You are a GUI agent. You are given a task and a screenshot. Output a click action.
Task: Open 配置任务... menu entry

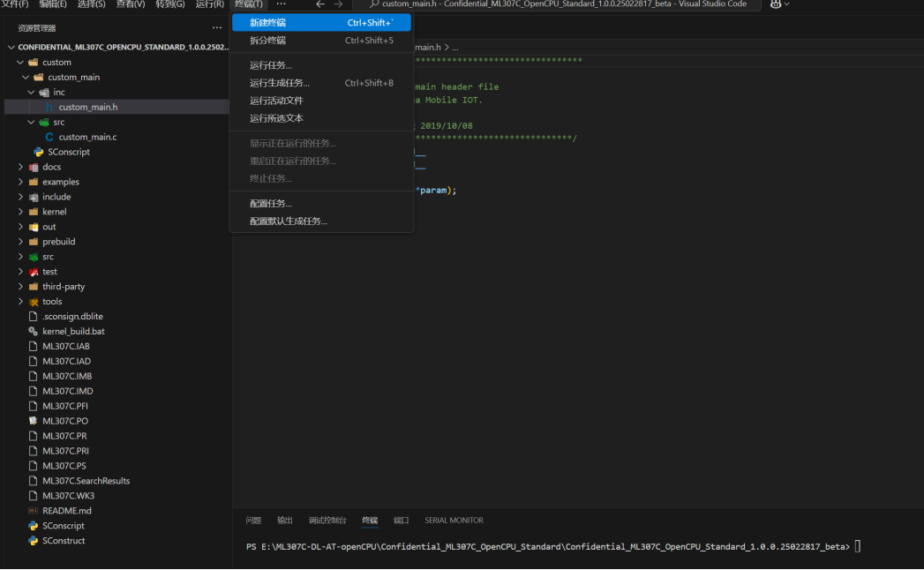point(321,203)
